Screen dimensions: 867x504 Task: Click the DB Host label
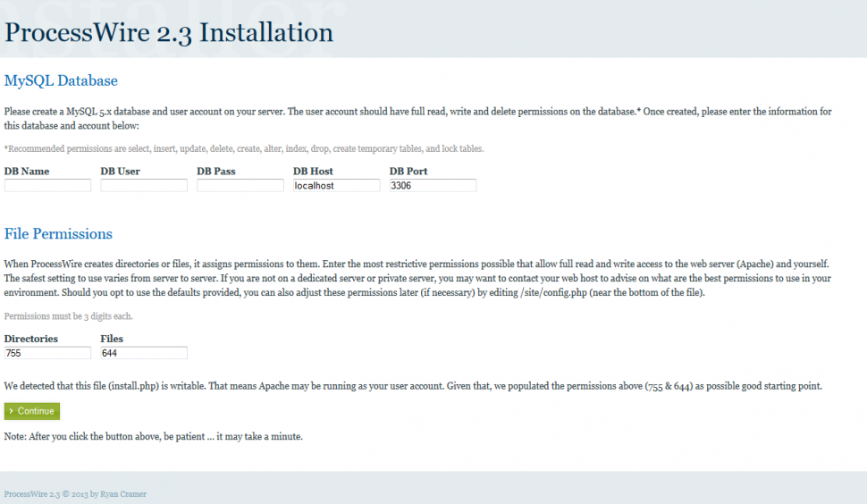(x=313, y=171)
